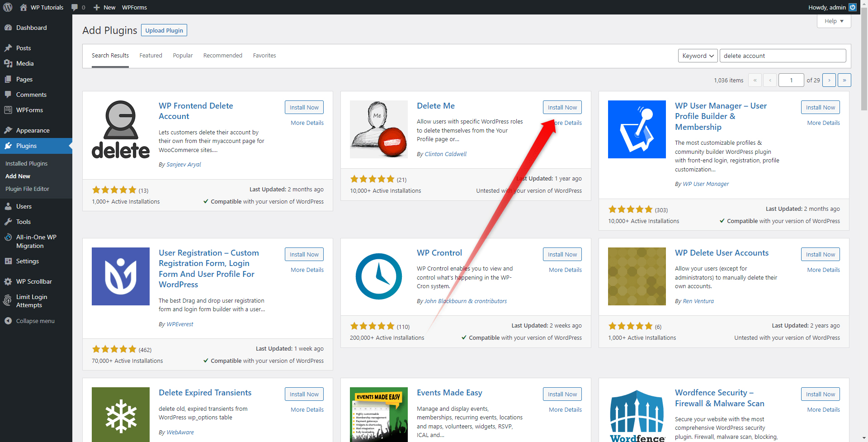
Task: Click the admin avatar icon
Action: point(853,7)
